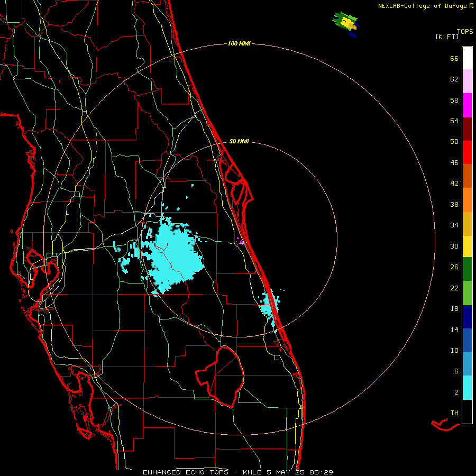Click the light green legend swatch
Image resolution: width=476 pixels, height=476 pixels.
[467, 293]
